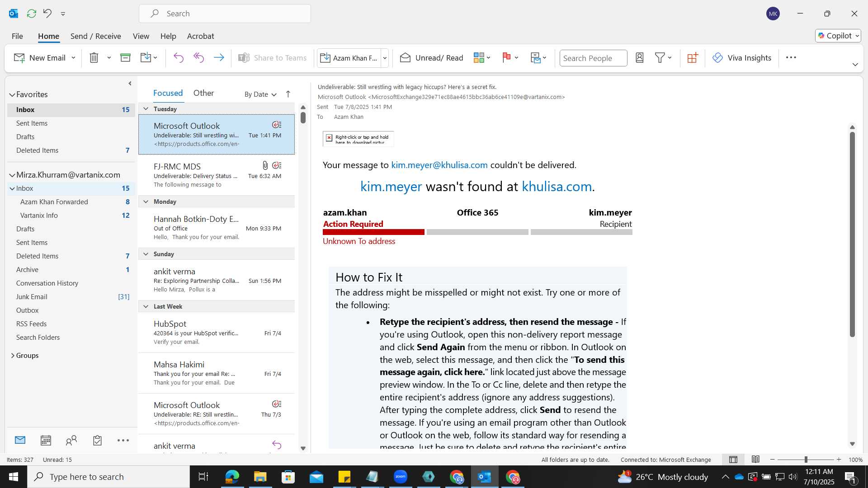This screenshot has width=868, height=488.
Task: Click zoom in plus in status bar
Action: [839, 460]
